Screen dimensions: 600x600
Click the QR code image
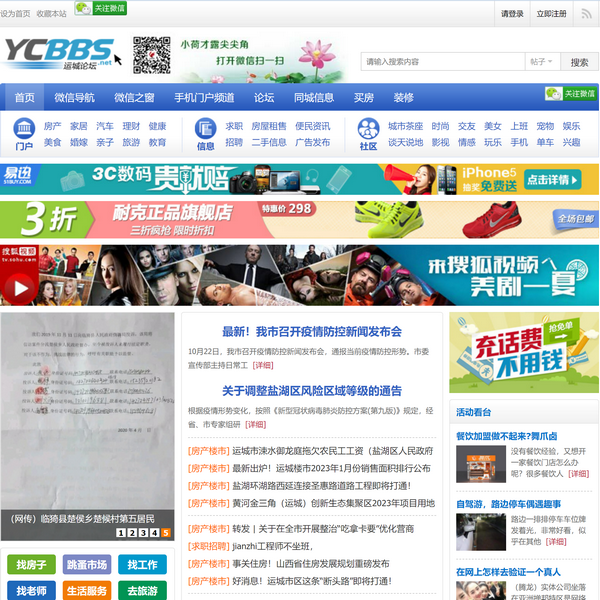point(151,58)
